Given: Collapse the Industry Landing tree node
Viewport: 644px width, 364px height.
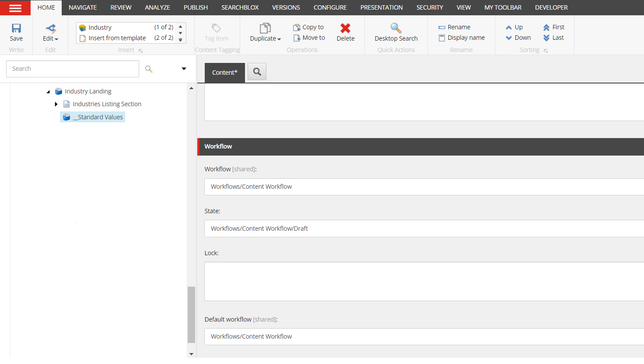Looking at the screenshot, I should [x=48, y=92].
